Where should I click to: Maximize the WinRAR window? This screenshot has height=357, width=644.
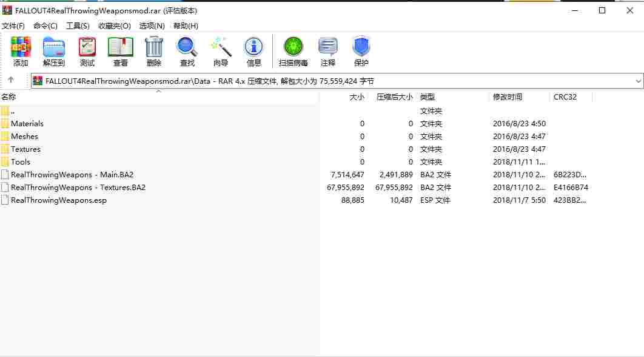602,11
